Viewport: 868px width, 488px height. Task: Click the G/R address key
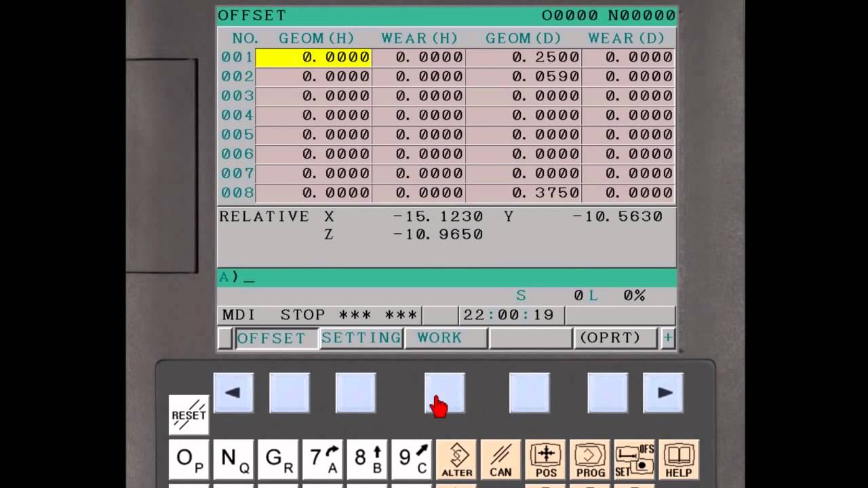coord(278,460)
